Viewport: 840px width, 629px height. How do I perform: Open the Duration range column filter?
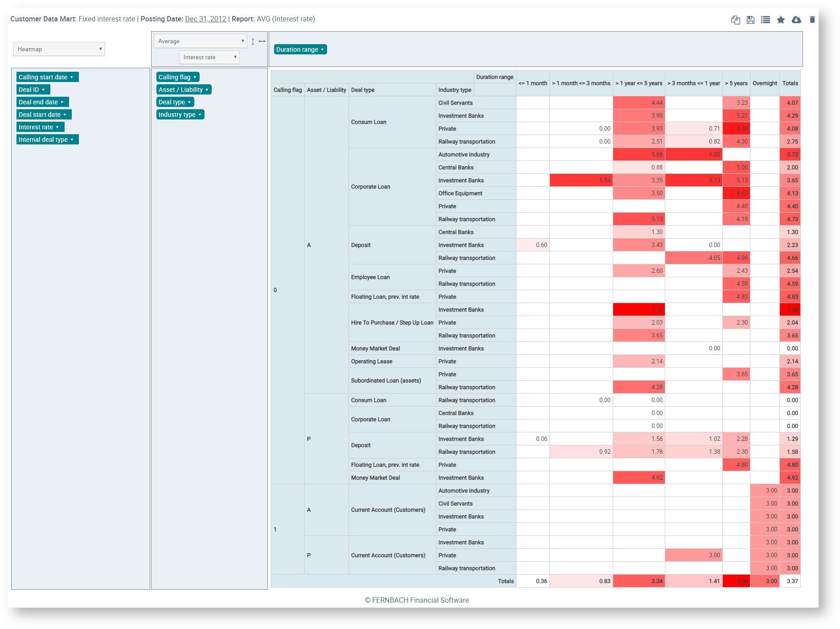pos(300,49)
